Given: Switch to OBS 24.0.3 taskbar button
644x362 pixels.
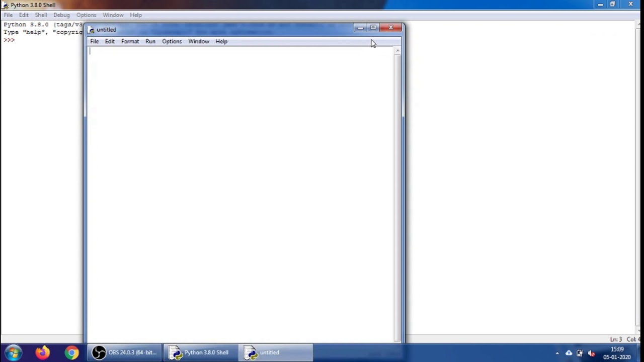Looking at the screenshot, I should [125, 352].
